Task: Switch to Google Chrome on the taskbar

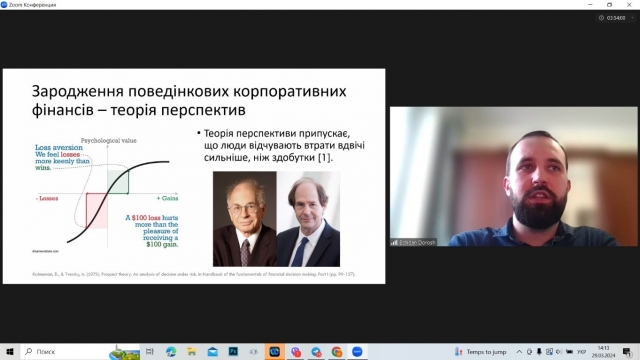Action: (x=337, y=351)
